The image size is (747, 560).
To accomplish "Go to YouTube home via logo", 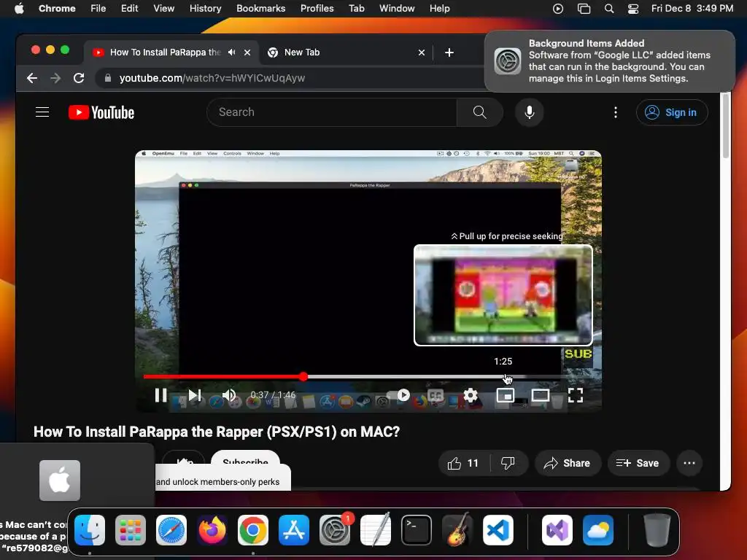I will click(101, 112).
